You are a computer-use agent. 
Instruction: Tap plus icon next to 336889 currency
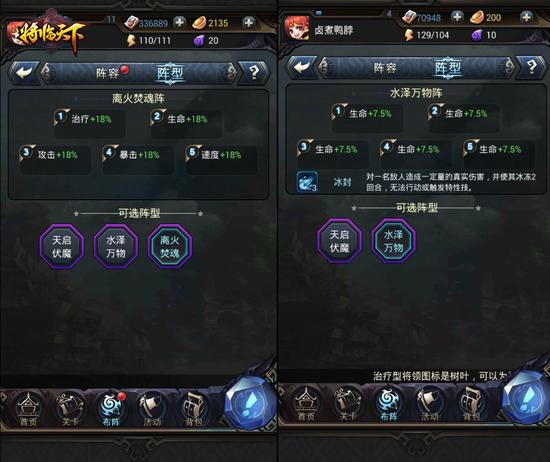(180, 23)
